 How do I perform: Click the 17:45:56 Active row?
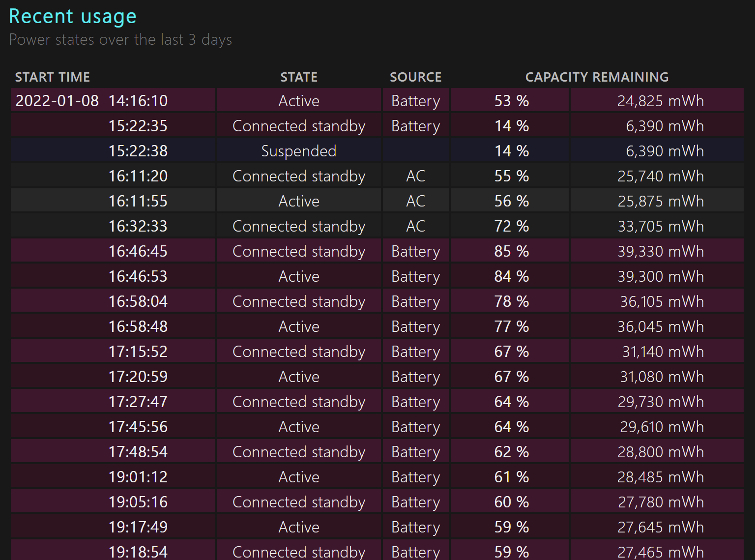click(377, 426)
